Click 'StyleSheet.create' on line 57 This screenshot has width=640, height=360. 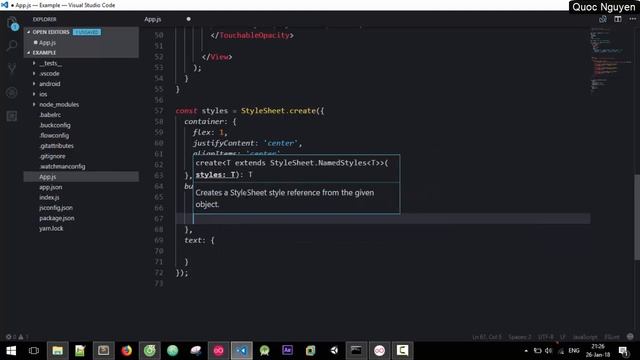(278, 111)
